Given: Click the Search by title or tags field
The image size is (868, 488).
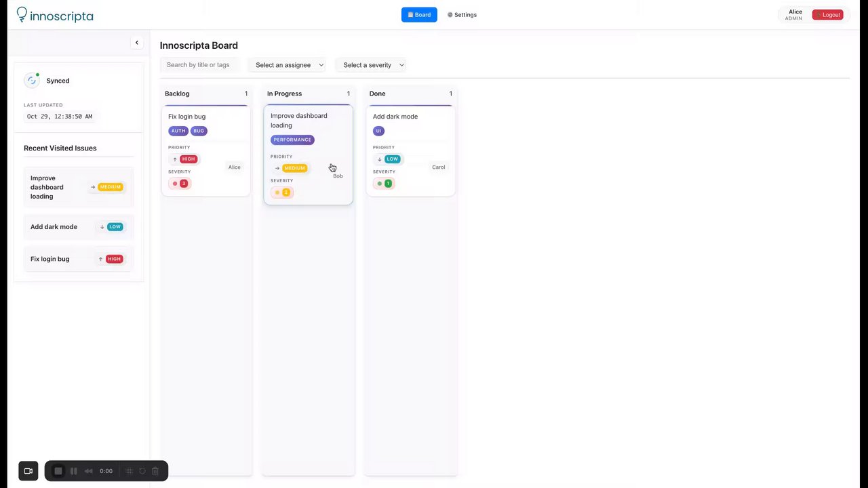Looking at the screenshot, I should (200, 65).
